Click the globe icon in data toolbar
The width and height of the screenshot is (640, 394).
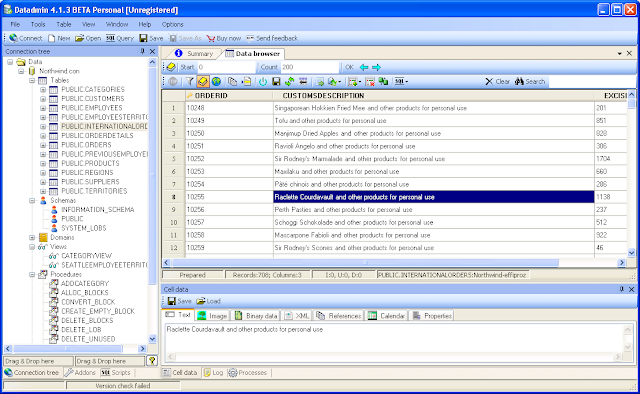click(x=216, y=82)
